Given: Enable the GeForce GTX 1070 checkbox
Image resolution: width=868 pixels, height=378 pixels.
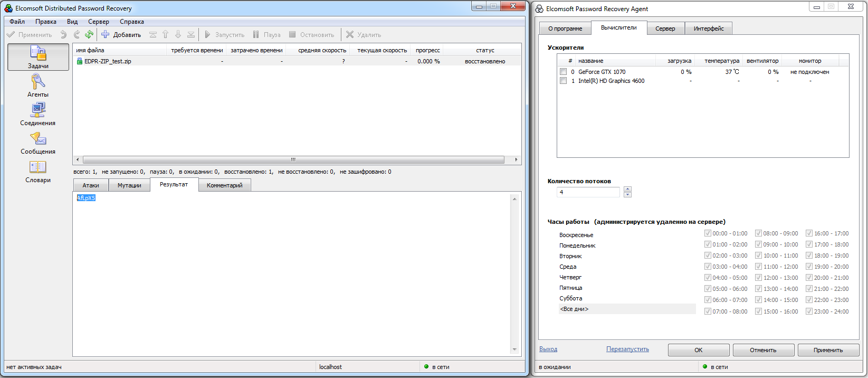Looking at the screenshot, I should pyautogui.click(x=563, y=72).
